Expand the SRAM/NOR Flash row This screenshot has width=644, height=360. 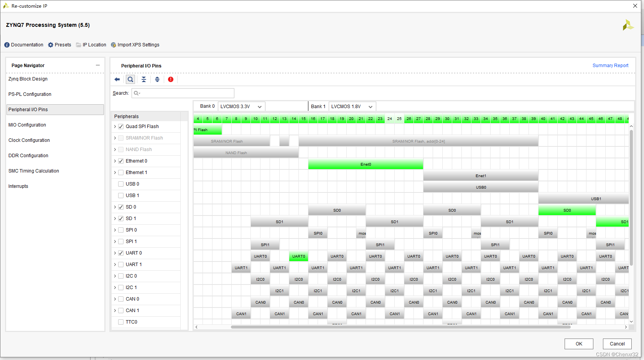click(115, 138)
